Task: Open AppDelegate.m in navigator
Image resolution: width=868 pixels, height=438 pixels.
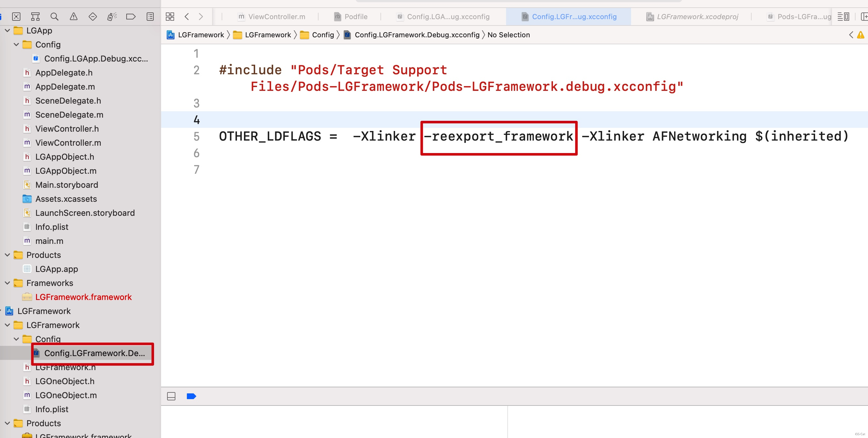Action: (x=59, y=87)
